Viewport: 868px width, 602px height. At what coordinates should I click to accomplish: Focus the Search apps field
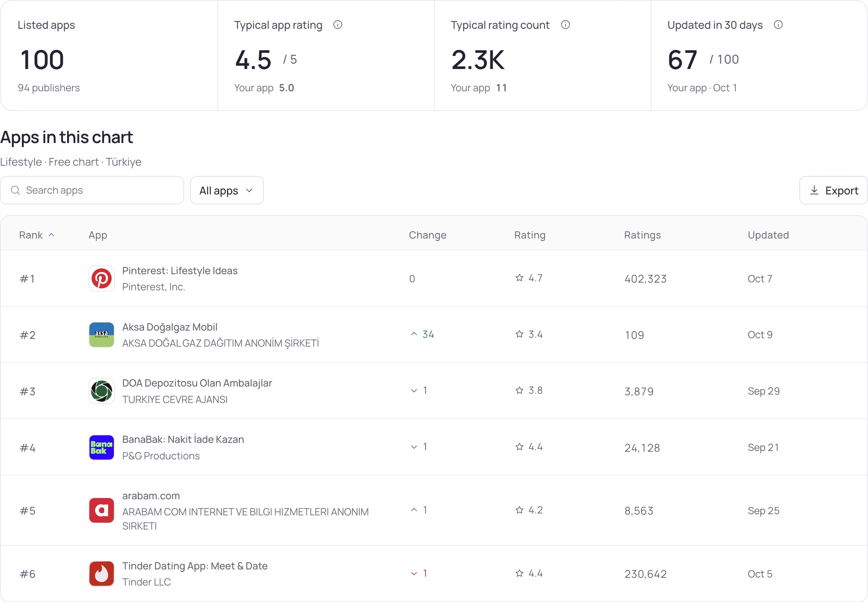[92, 190]
